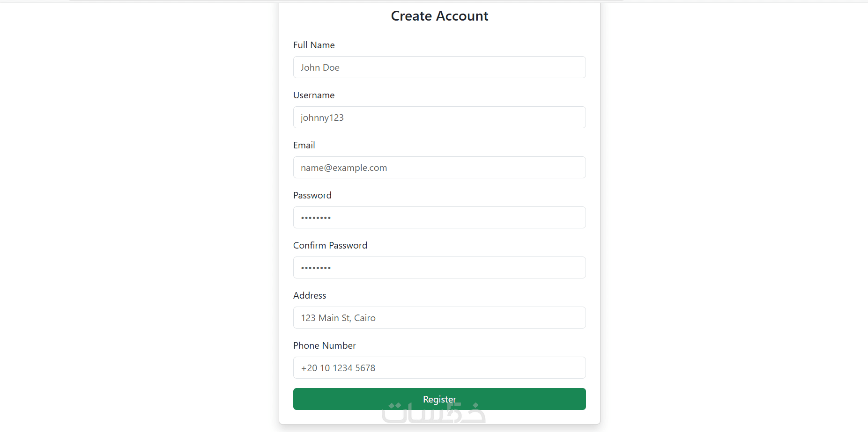Viewport: 868px width, 432px height.
Task: Click the "Full Name" label text
Action: coord(314,45)
